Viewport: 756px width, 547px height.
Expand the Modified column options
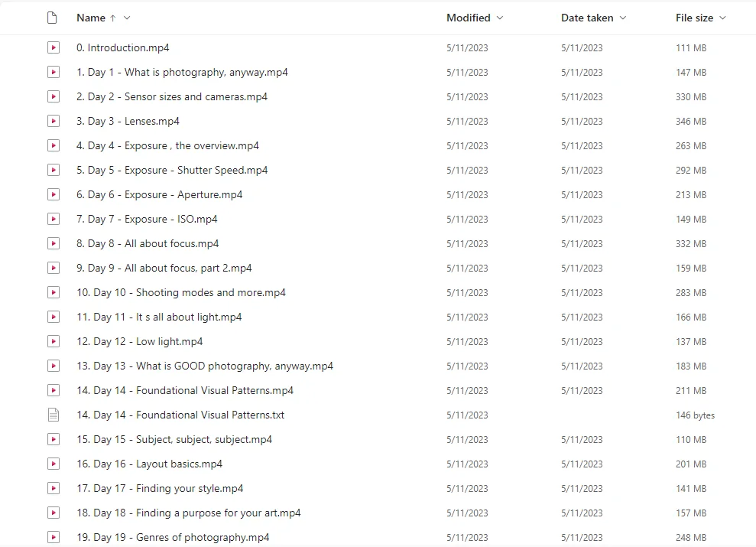click(500, 18)
